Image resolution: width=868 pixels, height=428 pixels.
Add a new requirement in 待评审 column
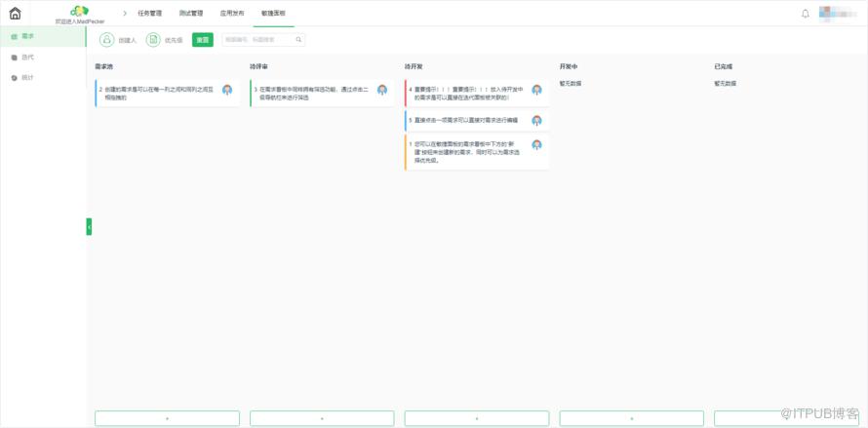[x=322, y=418]
